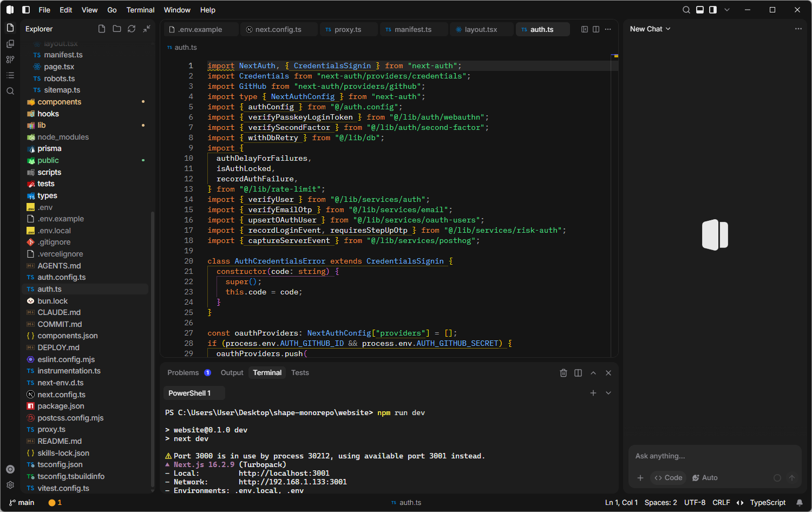Open the View menu
The image size is (812, 512).
point(90,10)
